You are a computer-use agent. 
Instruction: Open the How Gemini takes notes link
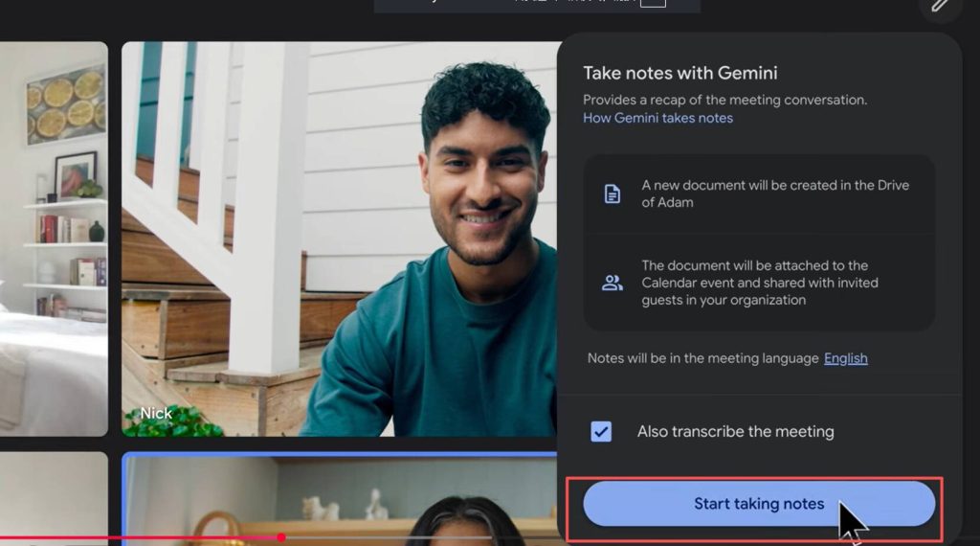coord(657,118)
